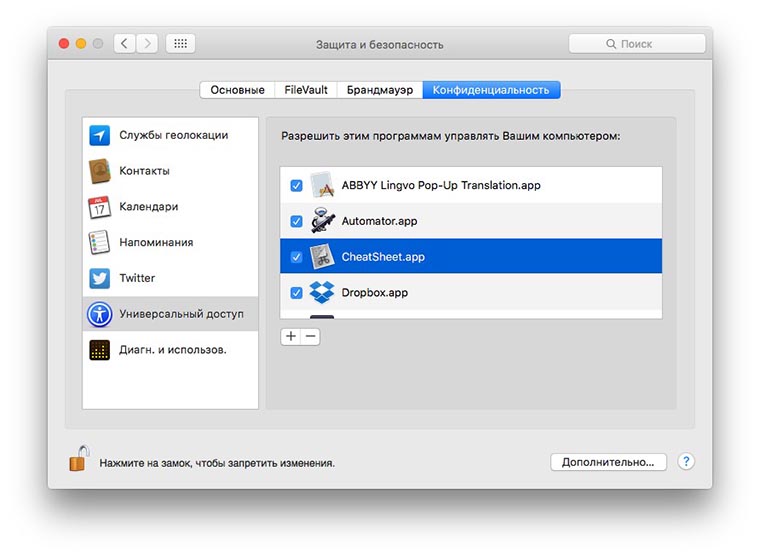
Task: Select Календари in the sidebar
Action: coord(170,207)
